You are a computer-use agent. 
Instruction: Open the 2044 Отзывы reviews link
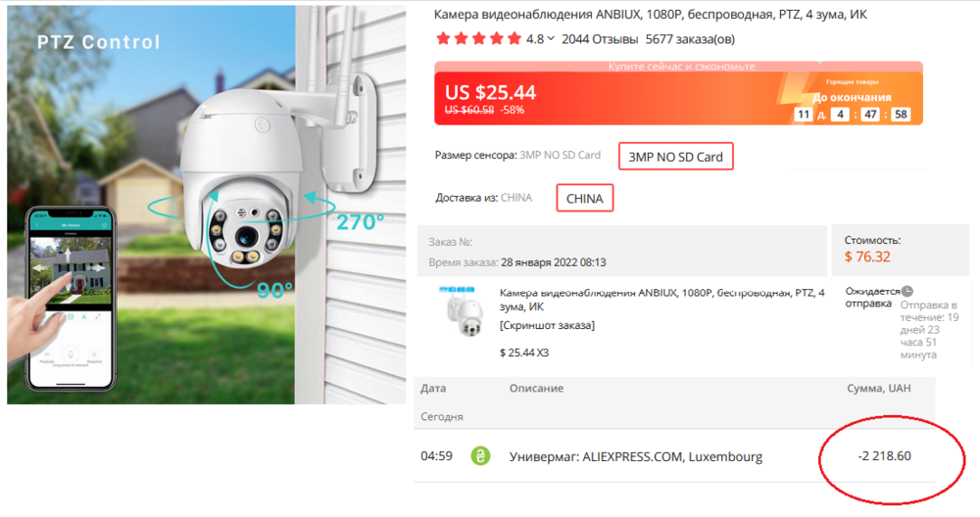599,39
